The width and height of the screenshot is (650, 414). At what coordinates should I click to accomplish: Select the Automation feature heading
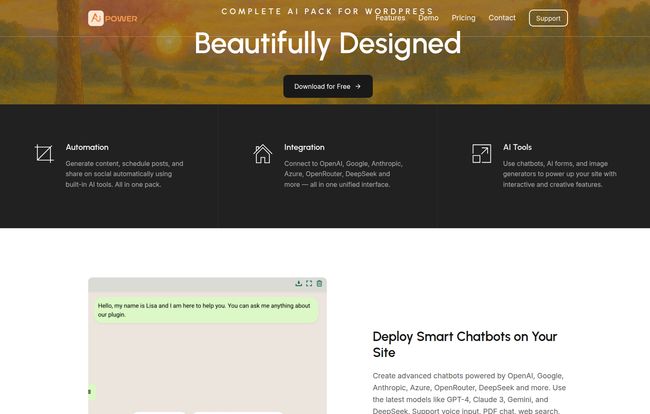[87, 147]
